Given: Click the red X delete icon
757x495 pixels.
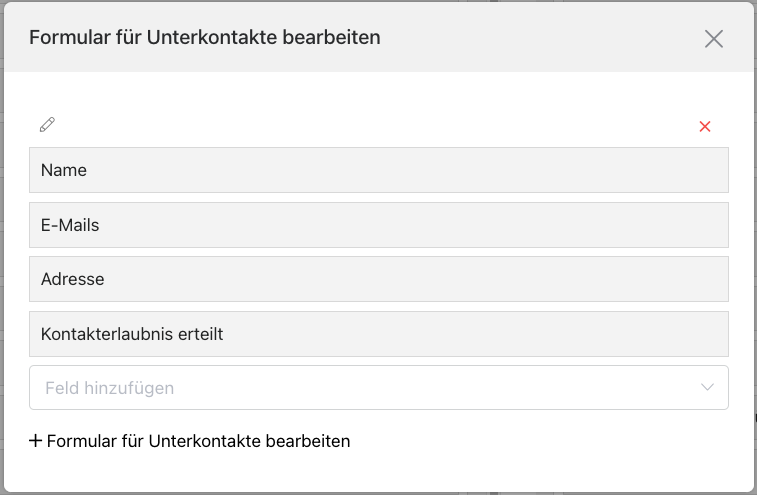Looking at the screenshot, I should [705, 127].
